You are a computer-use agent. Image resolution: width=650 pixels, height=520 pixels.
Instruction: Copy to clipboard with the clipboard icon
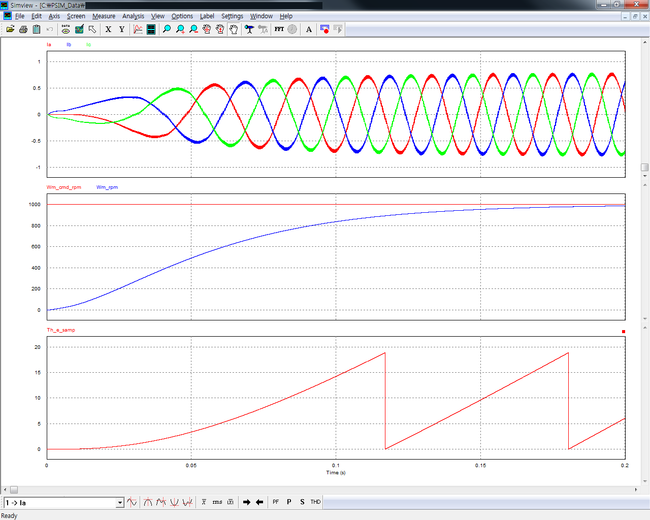[36, 29]
